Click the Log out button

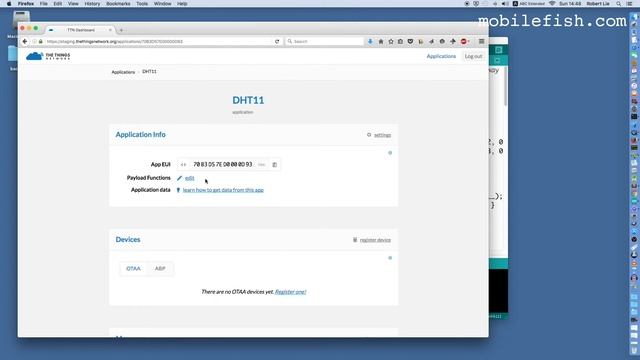[473, 56]
